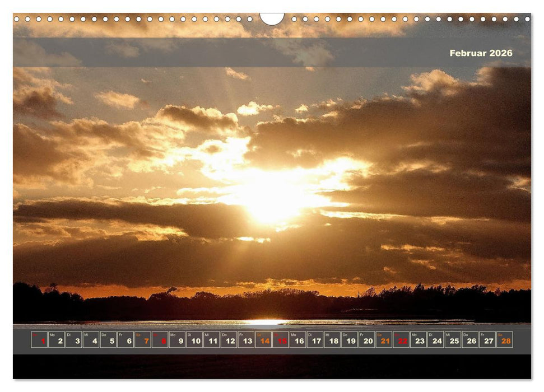Click the date cell showing 14
Image resolution: width=544 pixels, height=392 pixels.
264,339
